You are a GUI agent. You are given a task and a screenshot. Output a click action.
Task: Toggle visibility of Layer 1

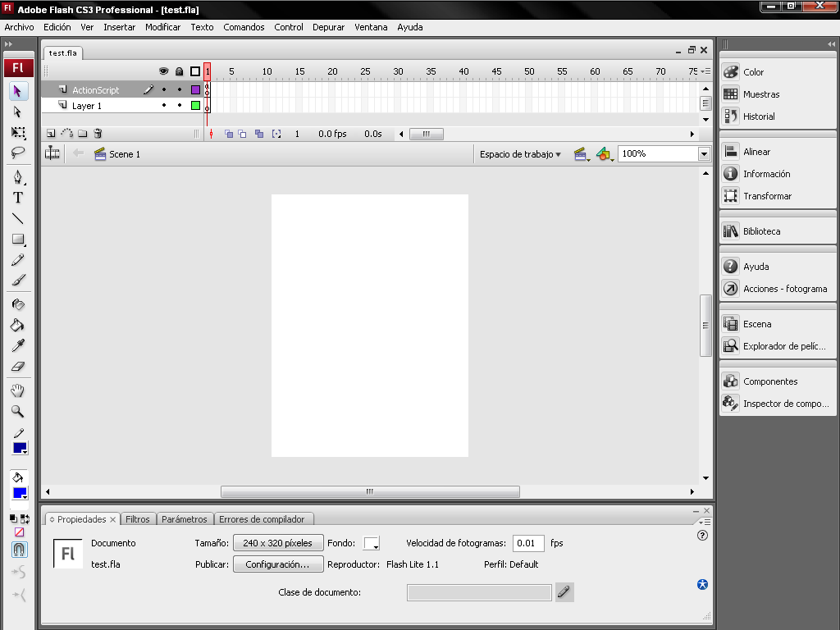[x=164, y=106]
